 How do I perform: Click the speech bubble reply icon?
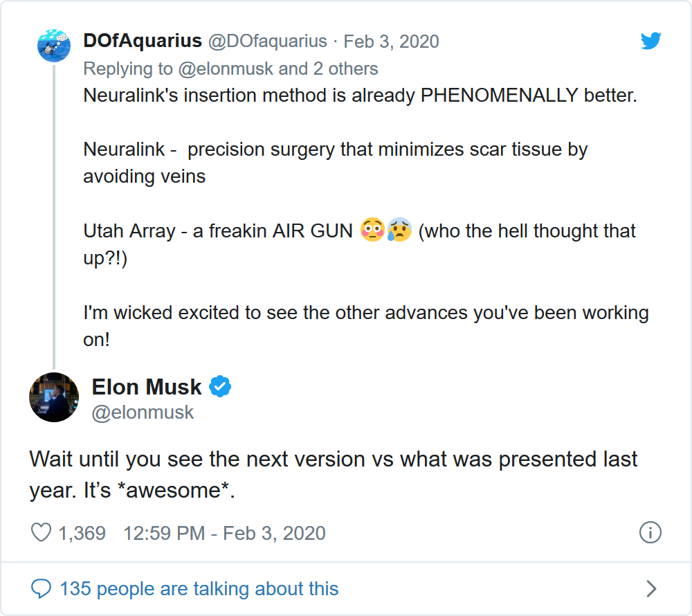pyautogui.click(x=42, y=589)
